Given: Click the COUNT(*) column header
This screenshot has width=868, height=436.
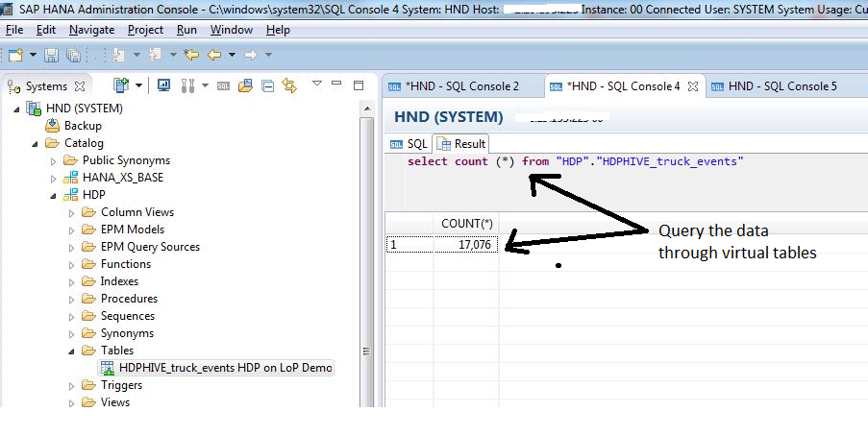Looking at the screenshot, I should 466,224.
